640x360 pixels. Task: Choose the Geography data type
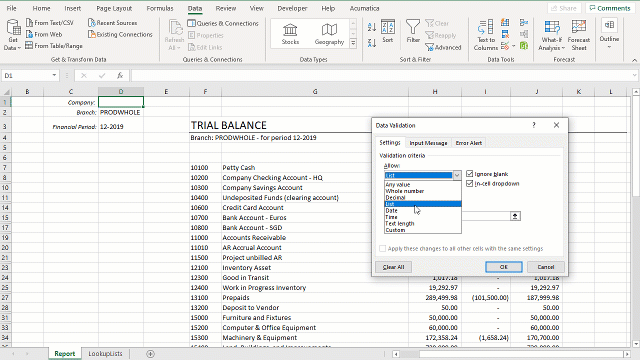click(329, 34)
